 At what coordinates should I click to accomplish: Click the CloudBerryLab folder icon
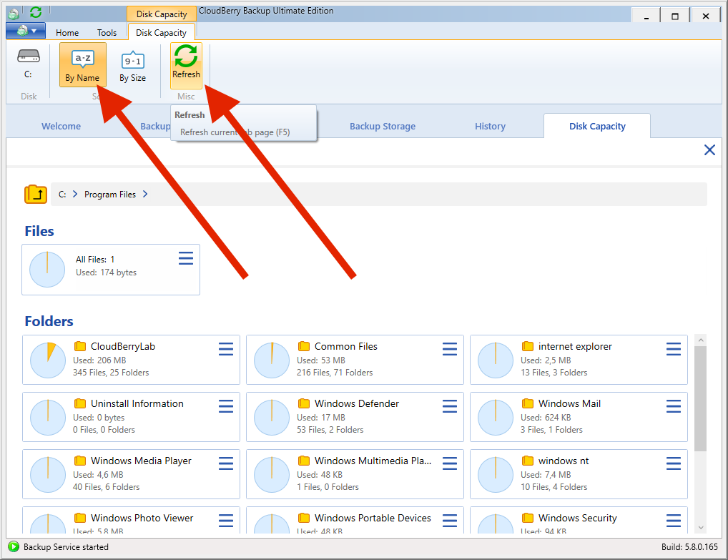click(x=80, y=346)
